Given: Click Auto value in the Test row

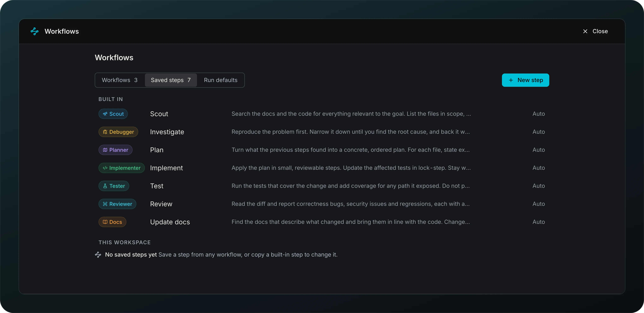Looking at the screenshot, I should click(539, 186).
